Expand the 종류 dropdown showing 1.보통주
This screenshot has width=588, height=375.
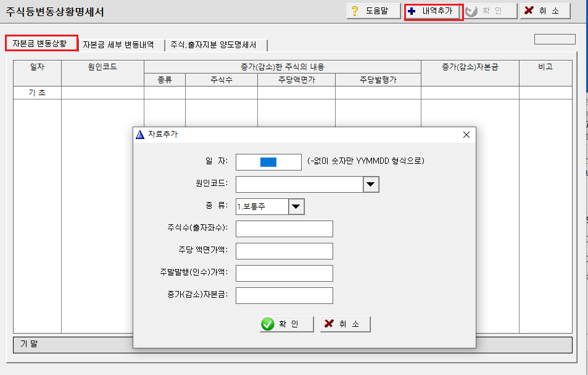point(295,206)
